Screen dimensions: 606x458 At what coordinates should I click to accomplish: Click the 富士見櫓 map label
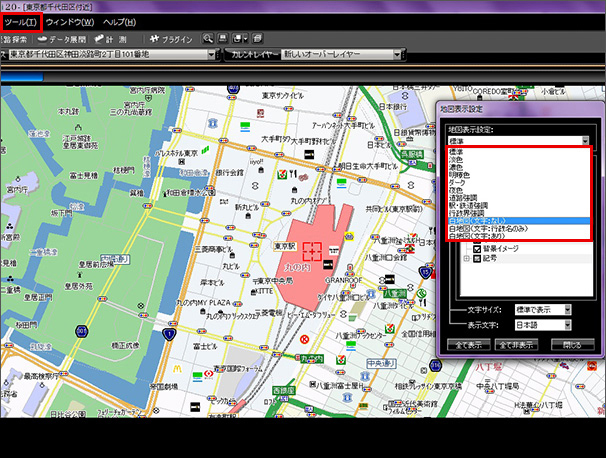tap(84, 176)
